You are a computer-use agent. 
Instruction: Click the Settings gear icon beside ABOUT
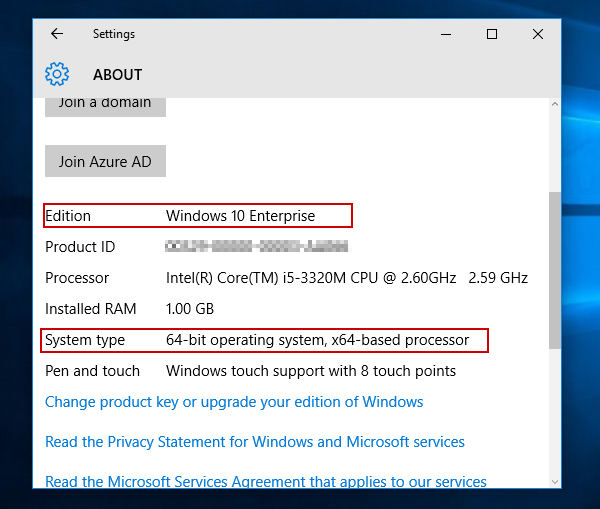click(x=57, y=74)
